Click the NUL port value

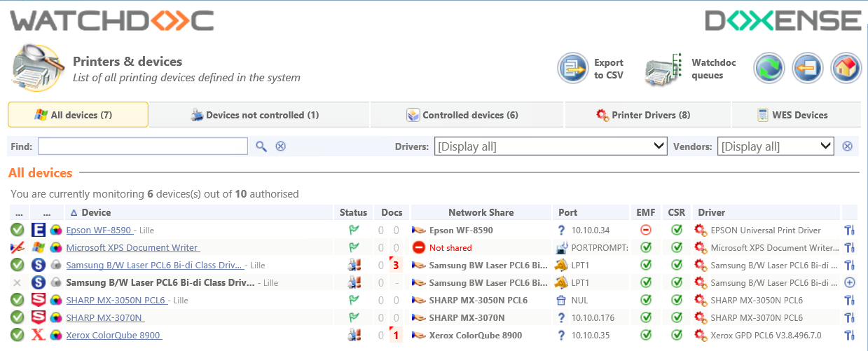click(x=580, y=300)
